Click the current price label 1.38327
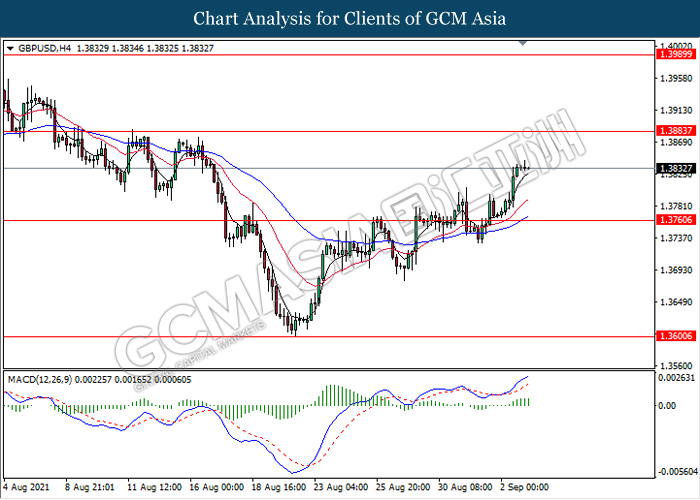Image resolution: width=700 pixels, height=500 pixels. (676, 168)
